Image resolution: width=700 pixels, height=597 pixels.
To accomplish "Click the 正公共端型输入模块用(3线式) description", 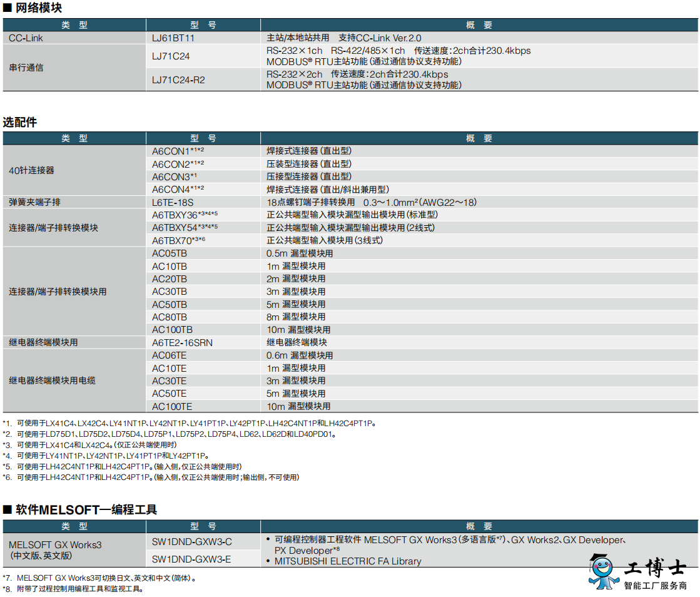I will point(325,240).
